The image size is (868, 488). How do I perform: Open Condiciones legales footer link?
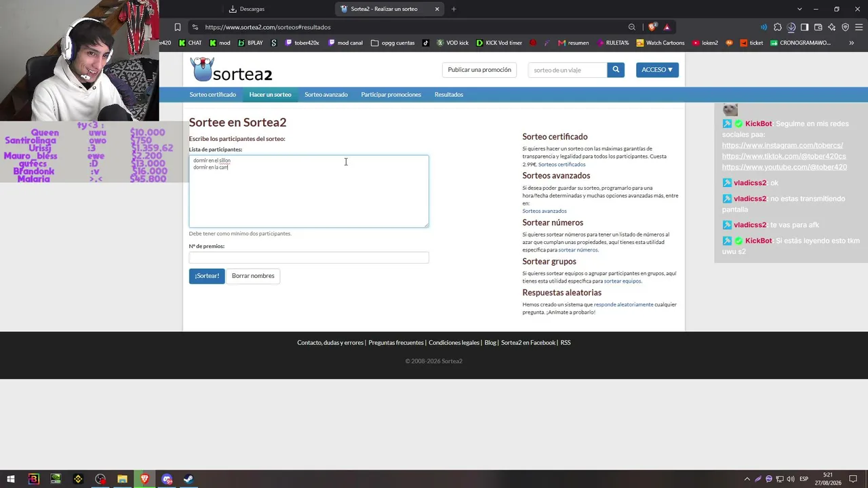click(454, 343)
